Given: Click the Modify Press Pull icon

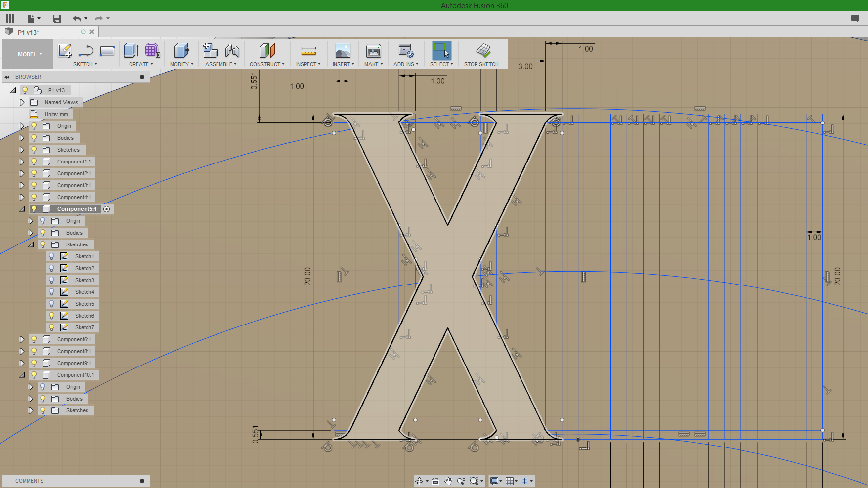Looking at the screenshot, I should 181,50.
